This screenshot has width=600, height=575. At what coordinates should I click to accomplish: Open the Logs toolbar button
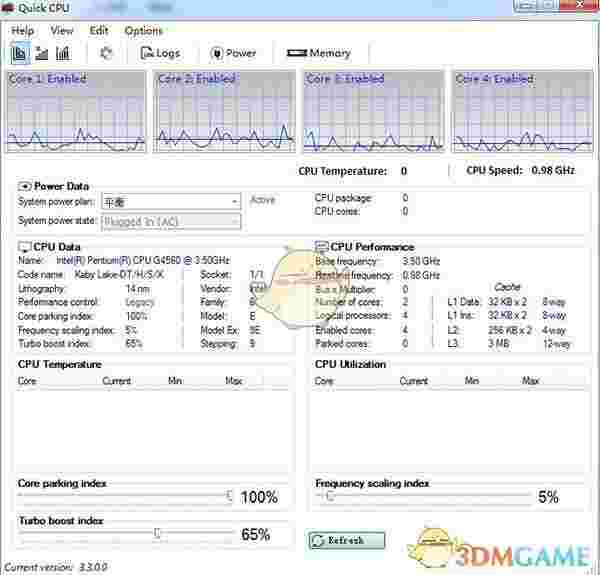(160, 53)
